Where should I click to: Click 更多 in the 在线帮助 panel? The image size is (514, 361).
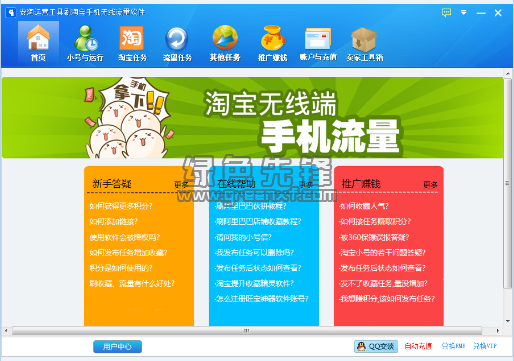point(306,184)
